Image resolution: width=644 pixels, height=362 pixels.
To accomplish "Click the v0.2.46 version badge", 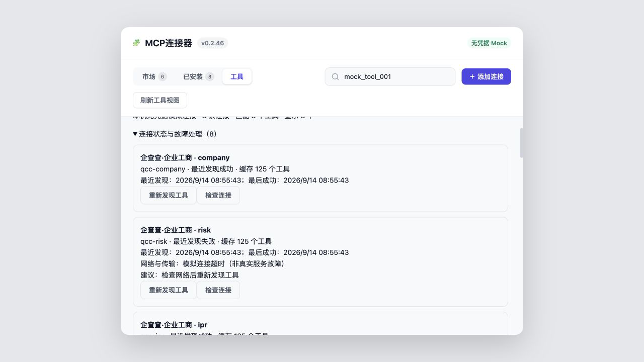I will click(212, 43).
